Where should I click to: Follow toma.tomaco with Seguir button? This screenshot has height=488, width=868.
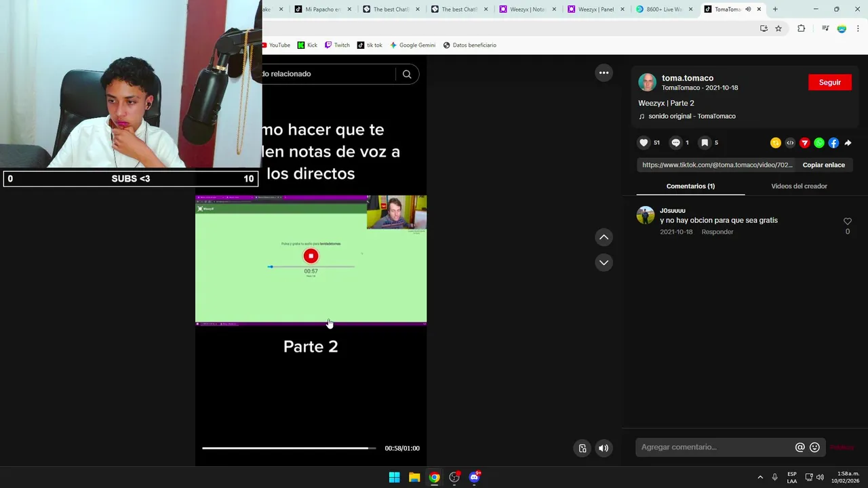[830, 82]
